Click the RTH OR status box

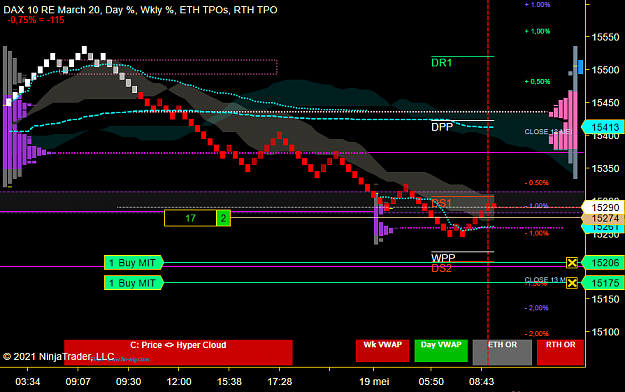(x=560, y=352)
